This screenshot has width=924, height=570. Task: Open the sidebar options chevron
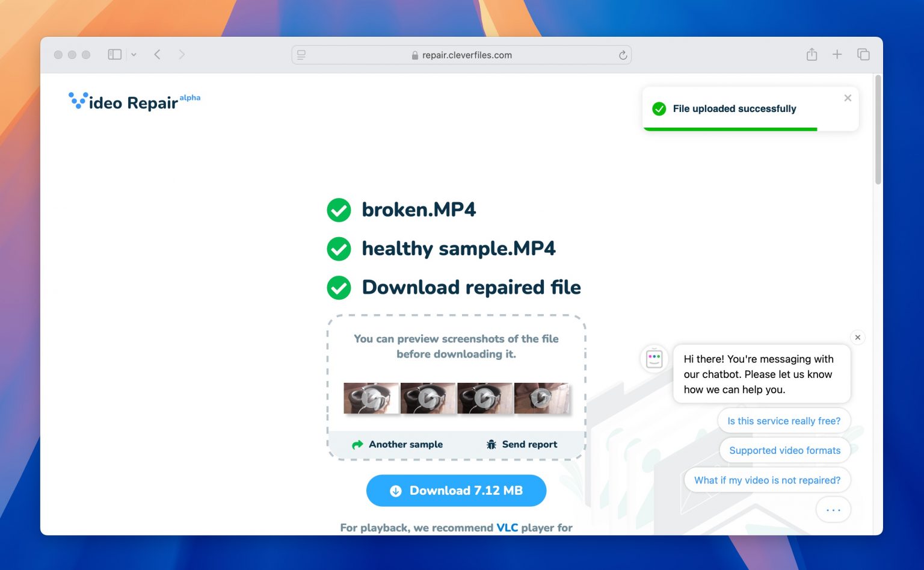134,54
